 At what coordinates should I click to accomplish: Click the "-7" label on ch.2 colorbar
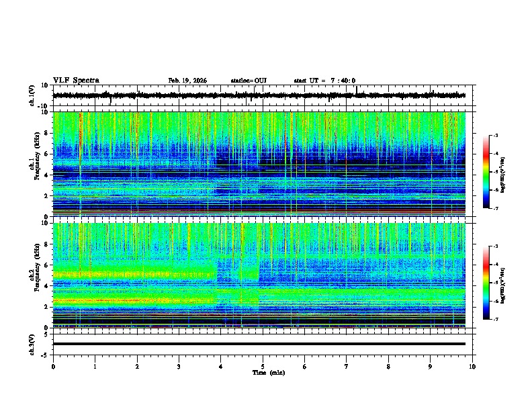click(x=495, y=320)
